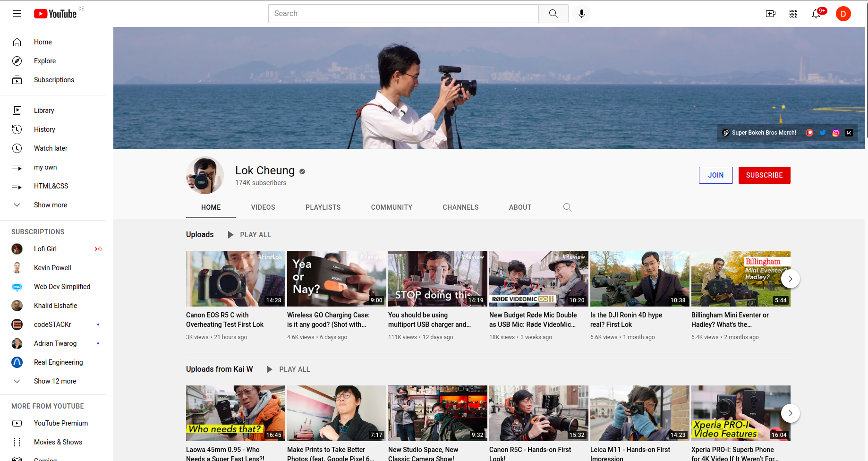Switch to the COMMUNITY tab

click(x=391, y=207)
